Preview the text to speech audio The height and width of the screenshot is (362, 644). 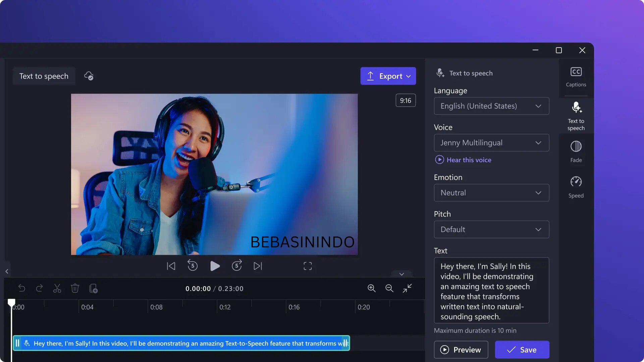coord(461,350)
